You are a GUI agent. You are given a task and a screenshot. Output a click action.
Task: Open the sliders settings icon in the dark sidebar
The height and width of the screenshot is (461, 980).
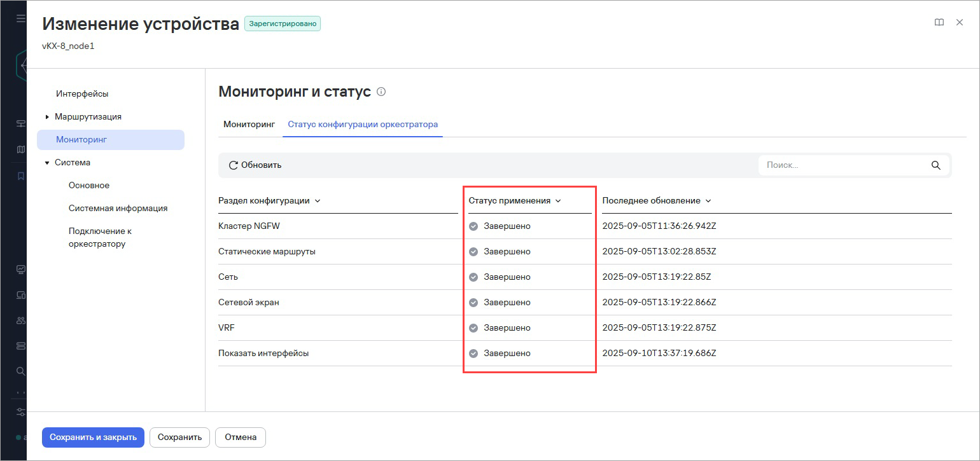[x=20, y=411]
